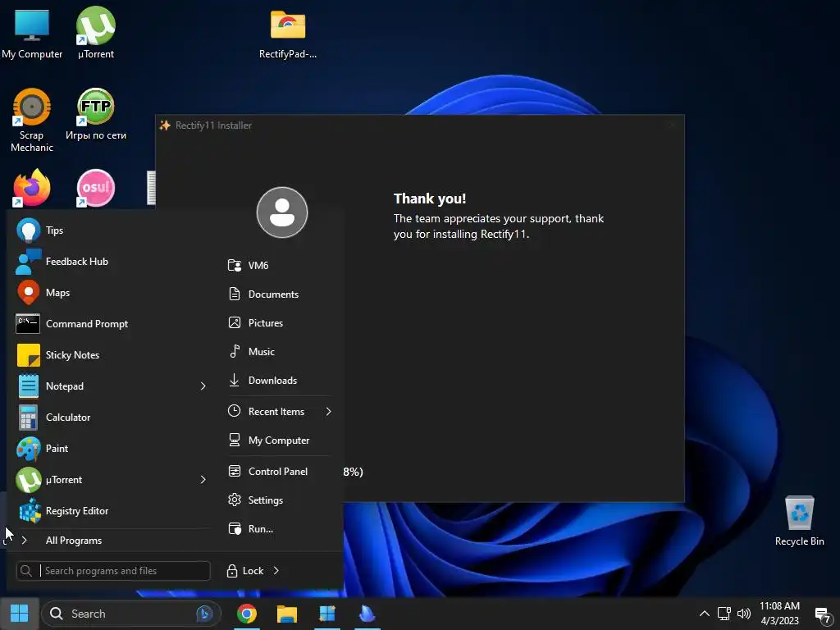Viewport: 840px width, 630px height.
Task: Open the notification center icon
Action: (x=823, y=614)
